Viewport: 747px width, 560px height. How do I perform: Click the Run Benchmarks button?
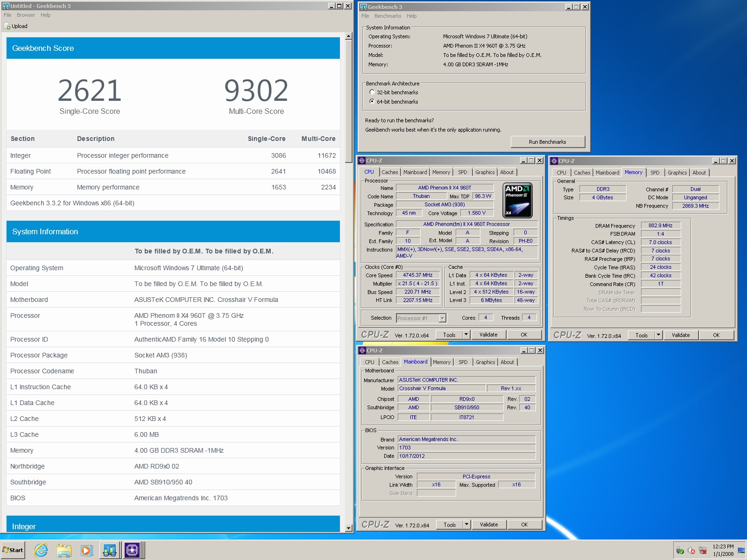point(548,142)
